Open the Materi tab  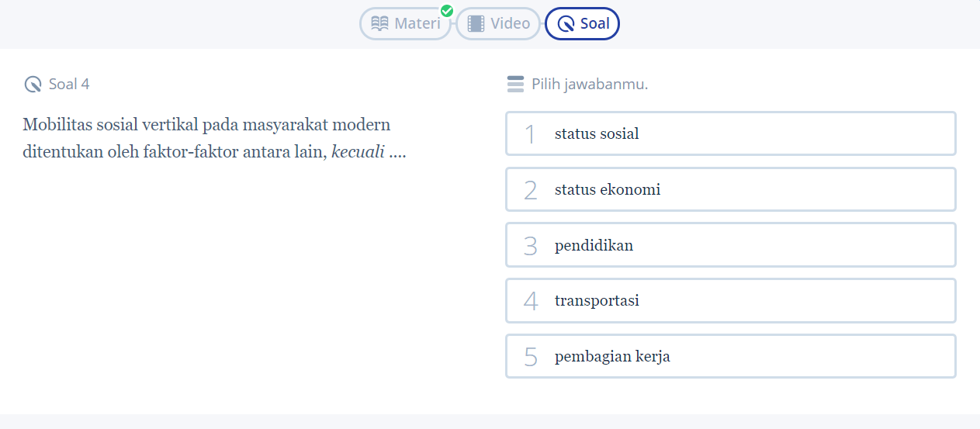click(405, 24)
